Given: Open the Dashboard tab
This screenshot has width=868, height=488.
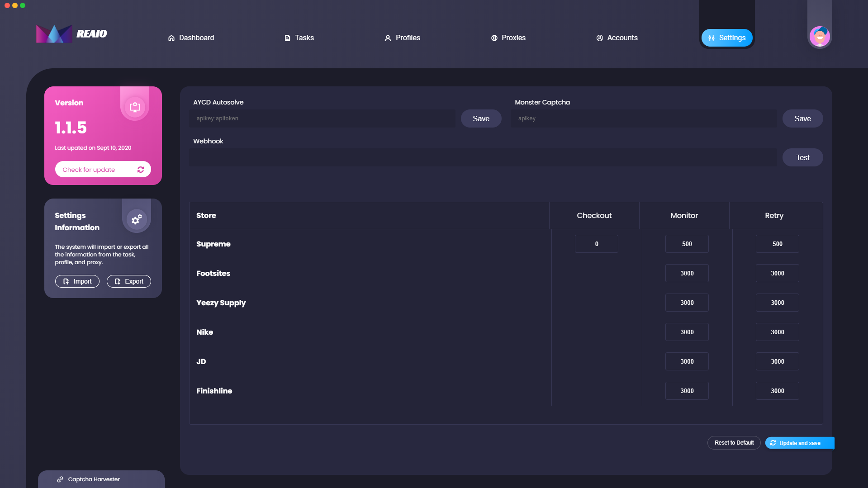Looking at the screenshot, I should tap(191, 38).
